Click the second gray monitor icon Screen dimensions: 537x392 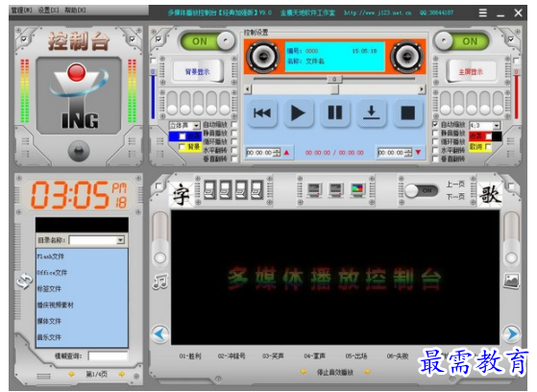[x=335, y=190]
